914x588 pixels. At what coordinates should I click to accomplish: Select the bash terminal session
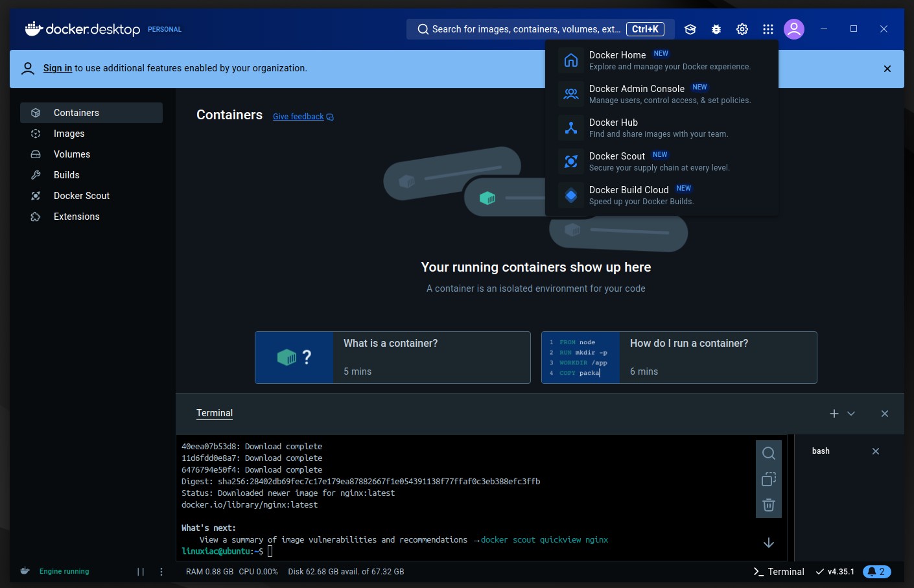(x=821, y=451)
